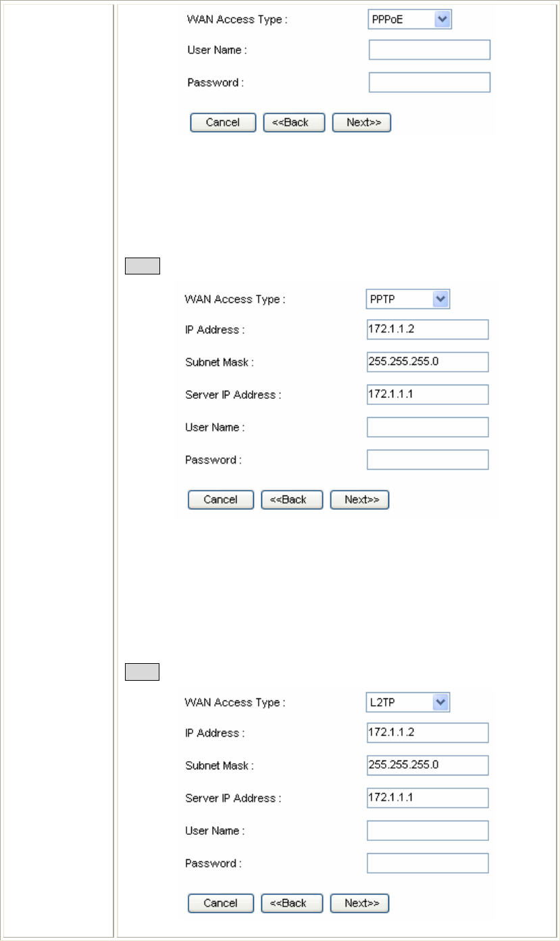Click the L2TP IP Address field
The image size is (560, 941).
point(428,733)
